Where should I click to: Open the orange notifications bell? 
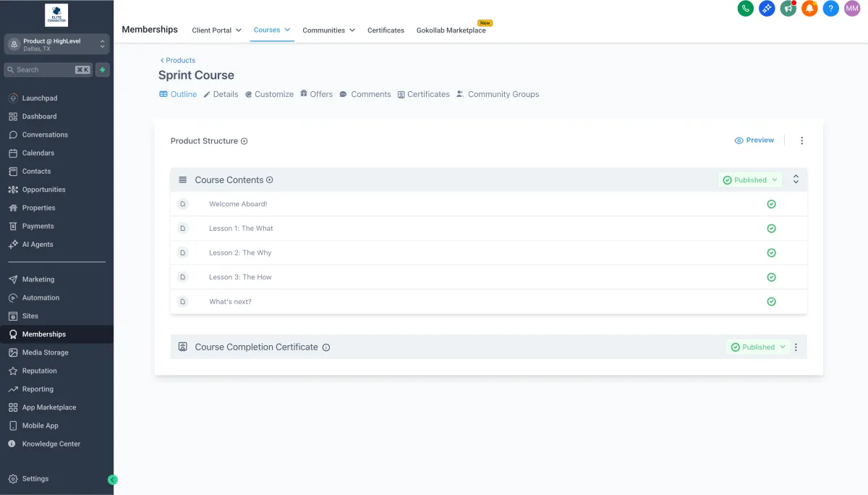(x=809, y=9)
